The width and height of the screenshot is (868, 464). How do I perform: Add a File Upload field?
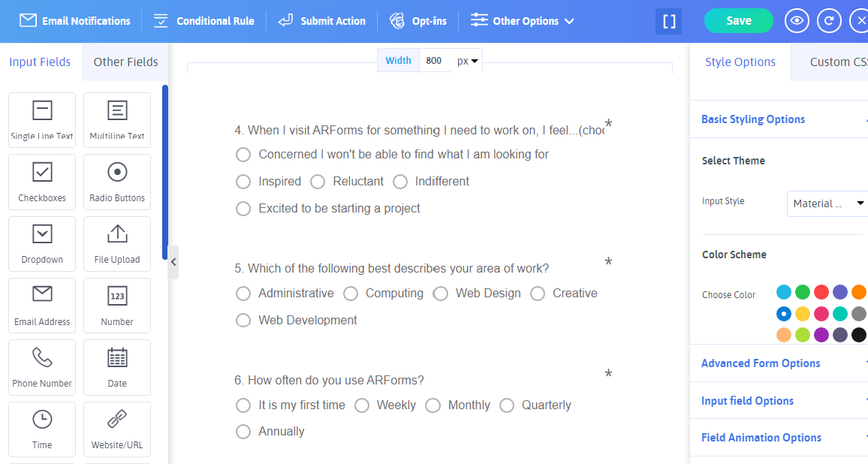tap(117, 243)
